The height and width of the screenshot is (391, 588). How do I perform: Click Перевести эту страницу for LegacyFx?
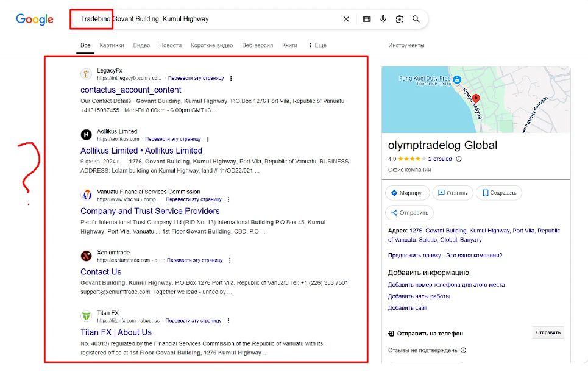(x=196, y=78)
